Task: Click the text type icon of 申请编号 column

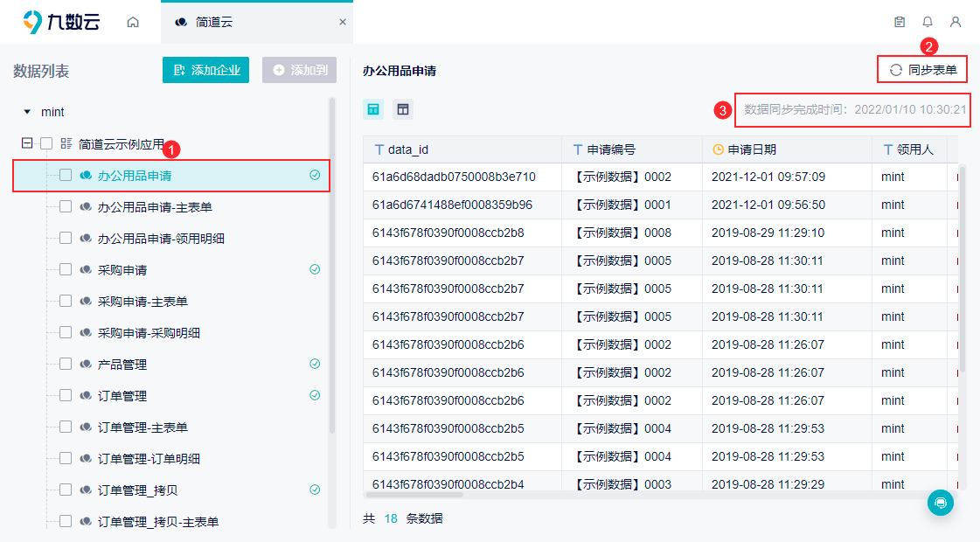Action: pos(578,149)
